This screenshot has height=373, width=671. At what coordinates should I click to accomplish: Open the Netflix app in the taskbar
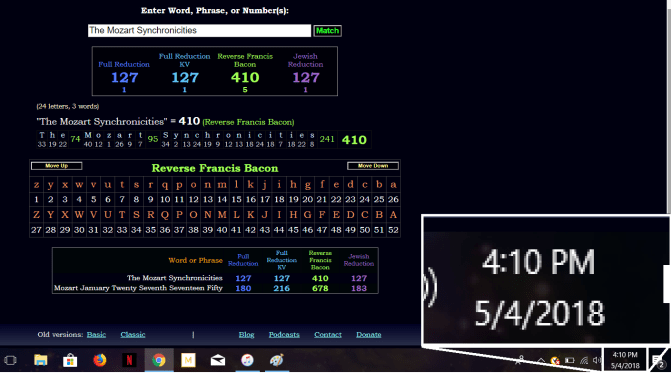pos(129,360)
